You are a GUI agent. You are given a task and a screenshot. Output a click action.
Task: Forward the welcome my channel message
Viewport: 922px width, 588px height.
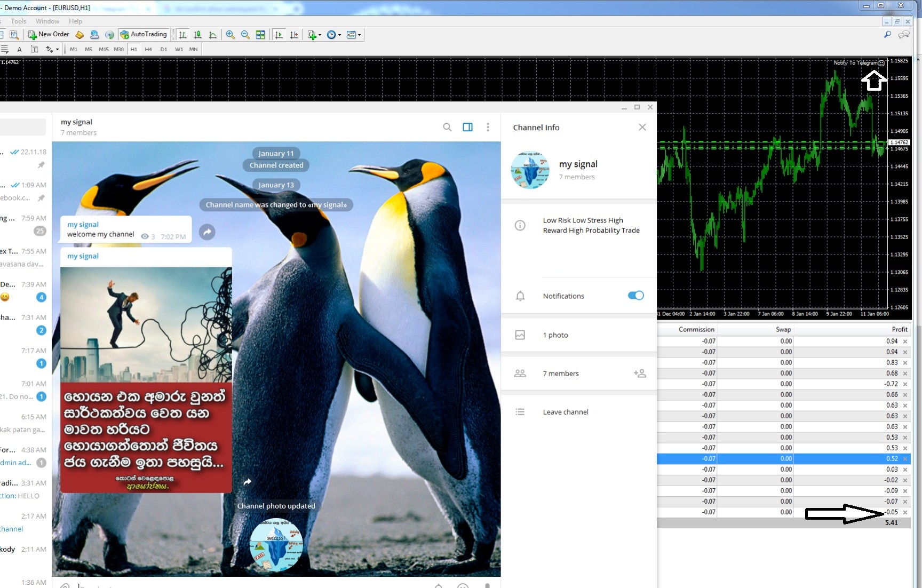[x=207, y=232]
